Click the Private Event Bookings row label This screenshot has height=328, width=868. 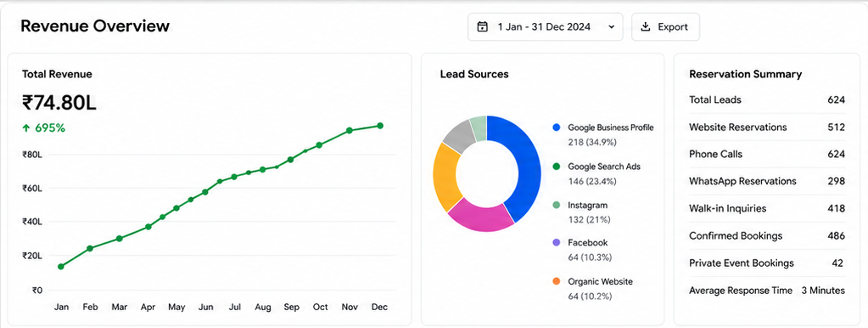click(x=742, y=263)
